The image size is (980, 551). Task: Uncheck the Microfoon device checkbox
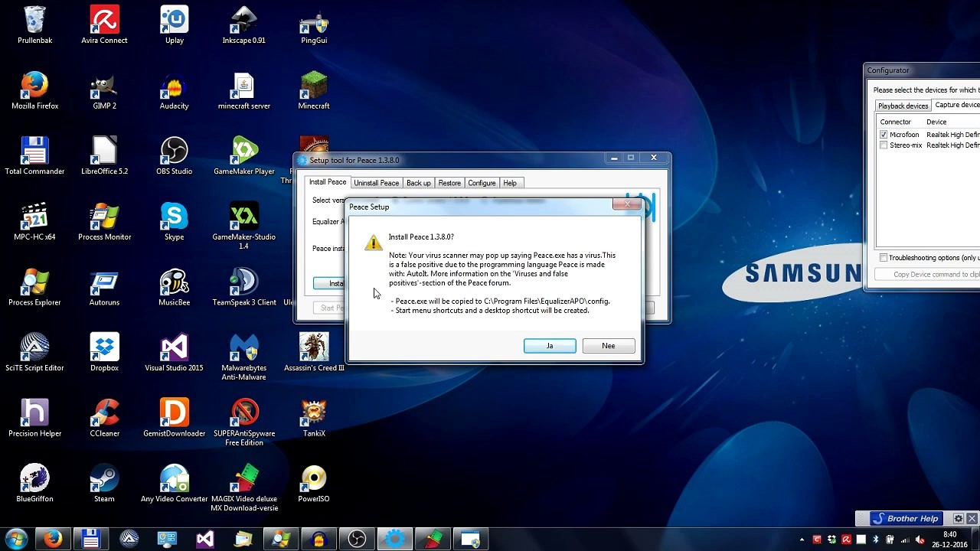tap(884, 134)
